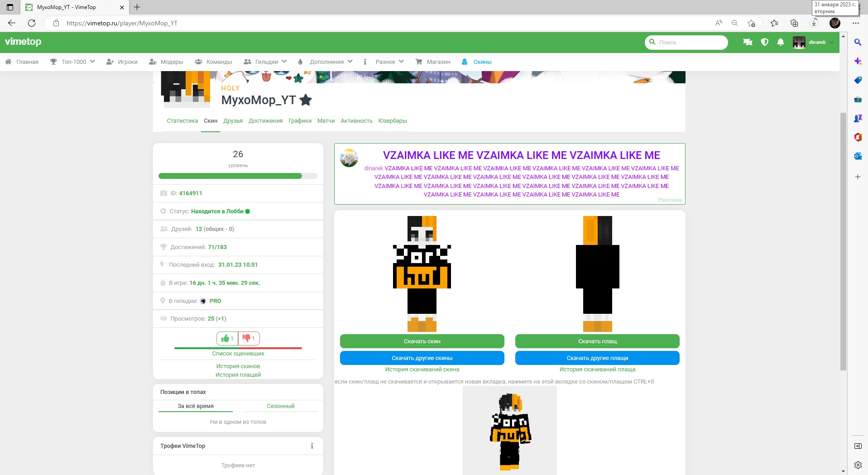Click the shield icon in header

(764, 42)
